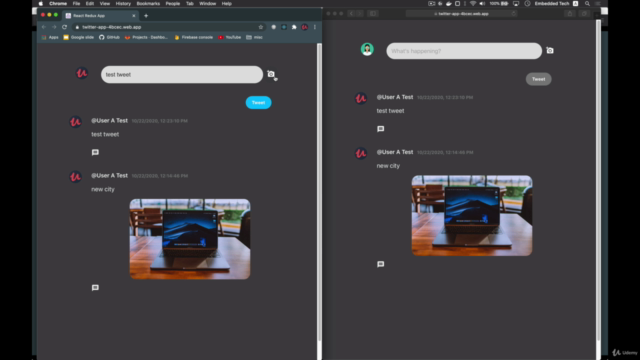The height and width of the screenshot is (360, 640).
Task: Click the green user avatar in Safari window
Action: 367,49
